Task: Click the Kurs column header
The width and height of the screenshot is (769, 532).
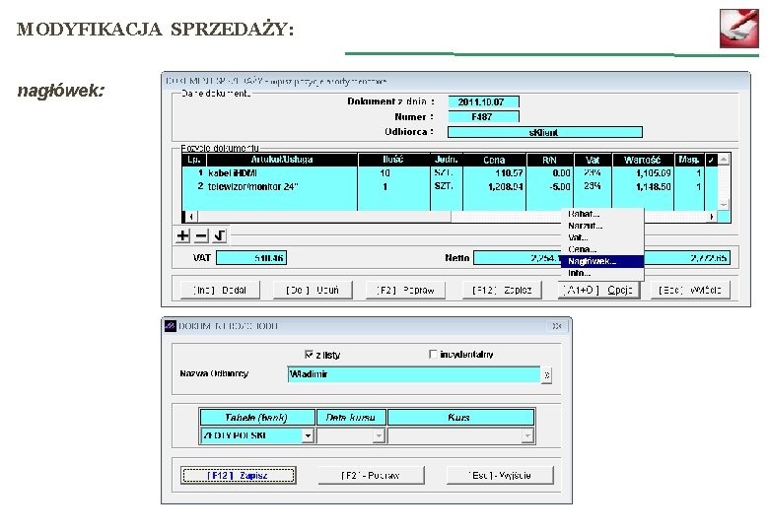Action: [460, 418]
